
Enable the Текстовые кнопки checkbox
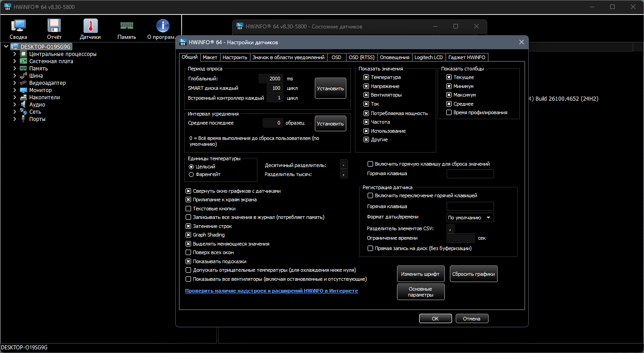(x=189, y=209)
